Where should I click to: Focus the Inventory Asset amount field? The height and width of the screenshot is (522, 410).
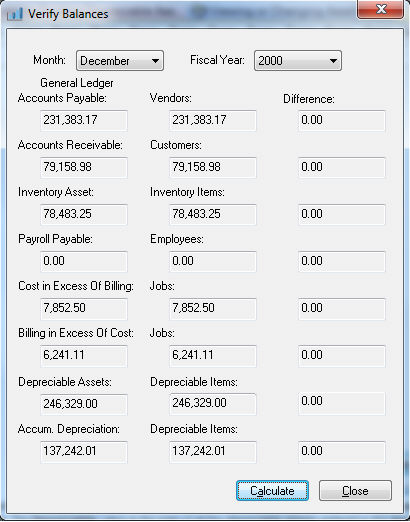pyautogui.click(x=84, y=214)
